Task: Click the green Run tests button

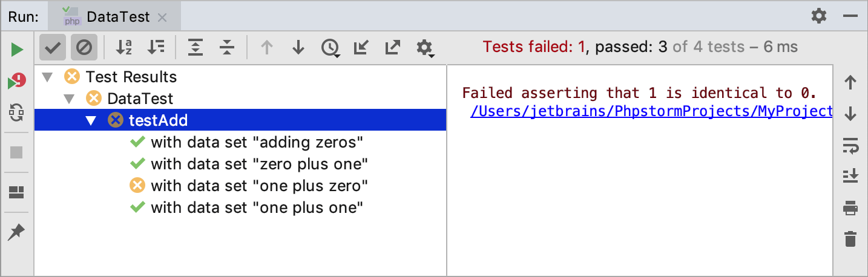Action: pos(17,49)
